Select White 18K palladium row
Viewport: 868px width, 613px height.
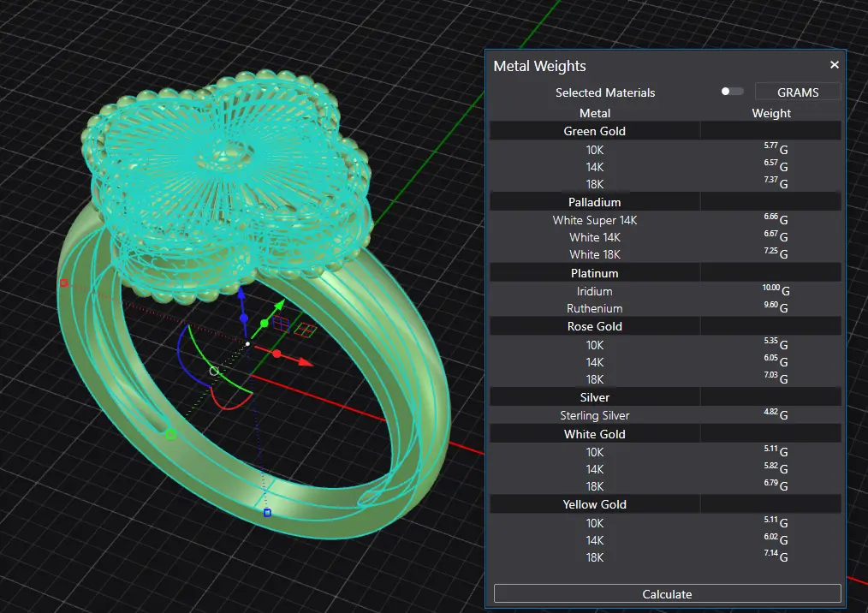665,254
